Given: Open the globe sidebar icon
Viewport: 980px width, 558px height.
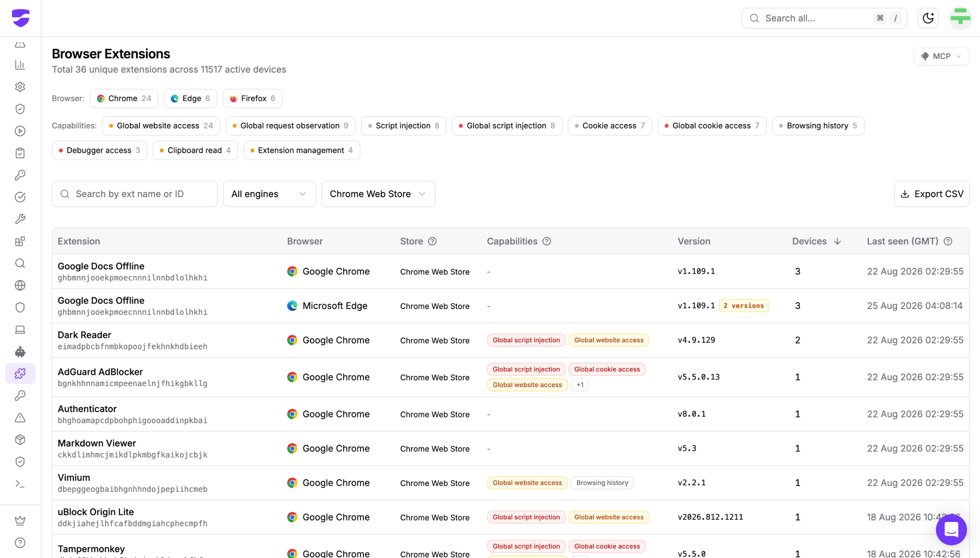Looking at the screenshot, I should click(20, 286).
